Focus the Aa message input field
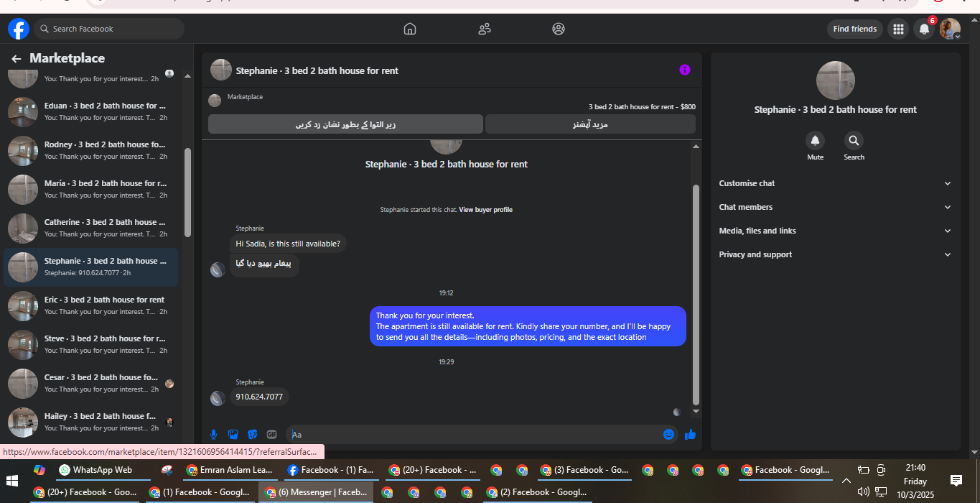Image resolution: width=980 pixels, height=503 pixels. 474,434
